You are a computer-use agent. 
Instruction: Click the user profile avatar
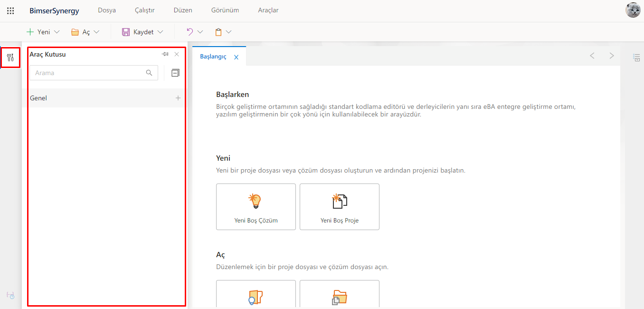click(633, 10)
